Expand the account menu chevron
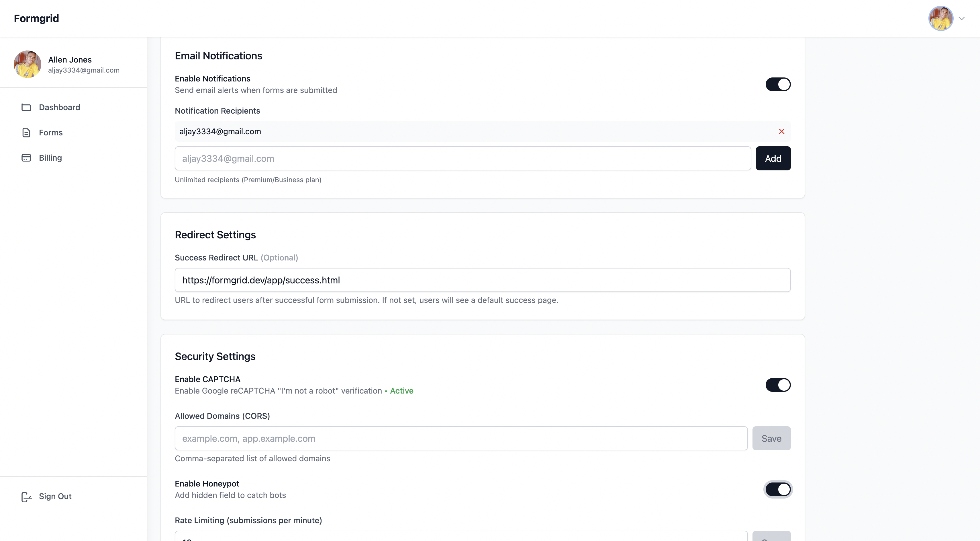 961,18
